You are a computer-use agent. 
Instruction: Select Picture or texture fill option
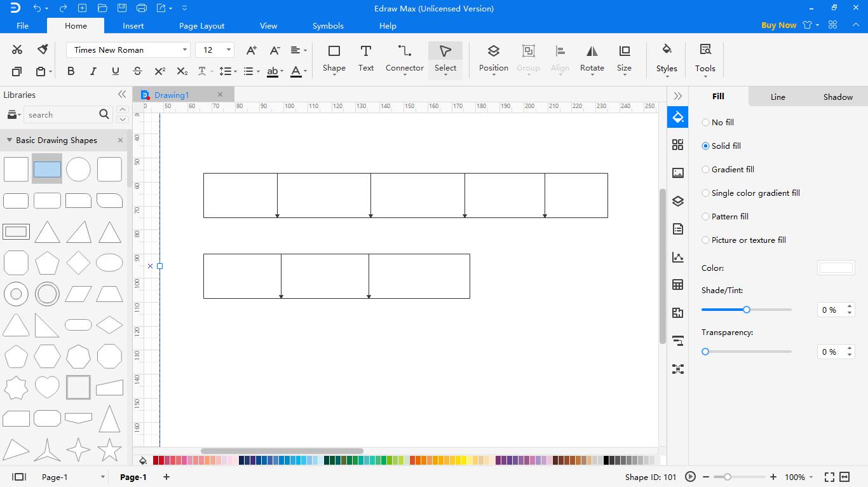[705, 240]
